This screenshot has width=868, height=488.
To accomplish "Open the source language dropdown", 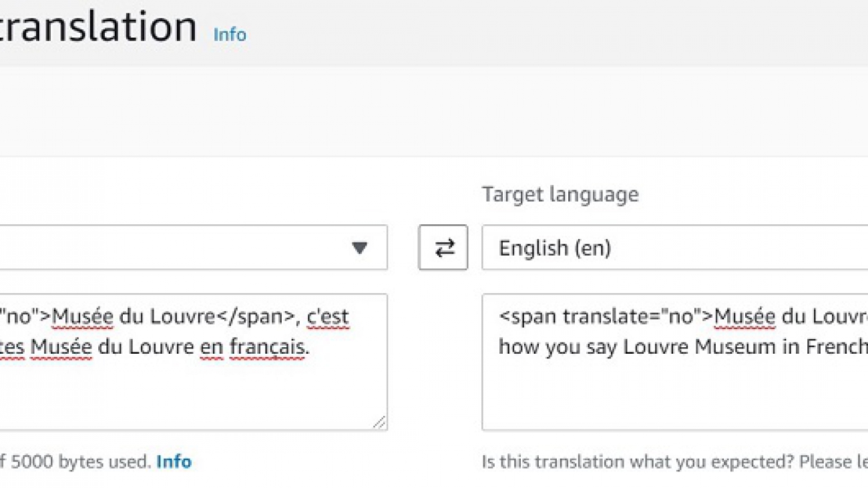I will [x=194, y=248].
